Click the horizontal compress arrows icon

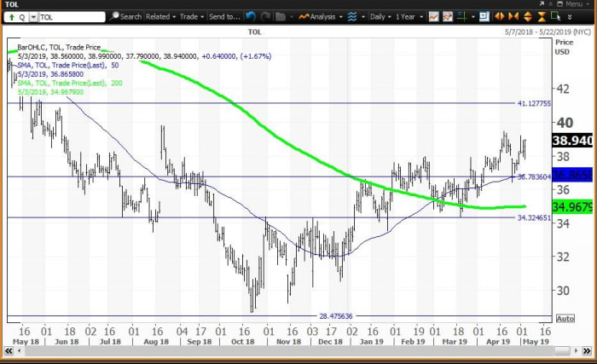pyautogui.click(x=512, y=16)
